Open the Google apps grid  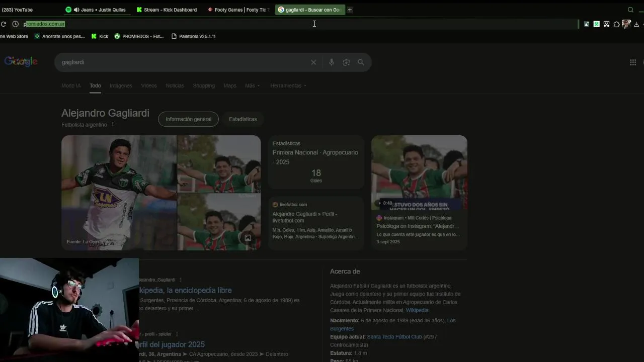(633, 62)
